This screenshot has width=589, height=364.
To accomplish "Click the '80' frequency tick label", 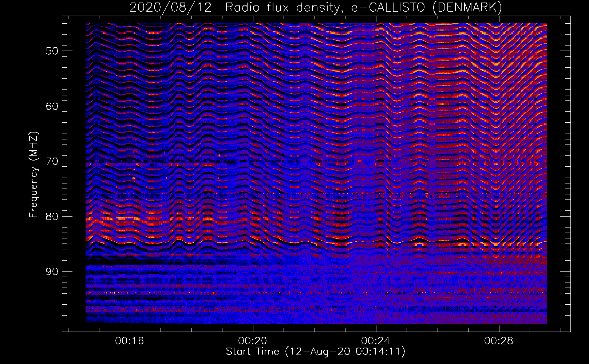I will tap(52, 217).
